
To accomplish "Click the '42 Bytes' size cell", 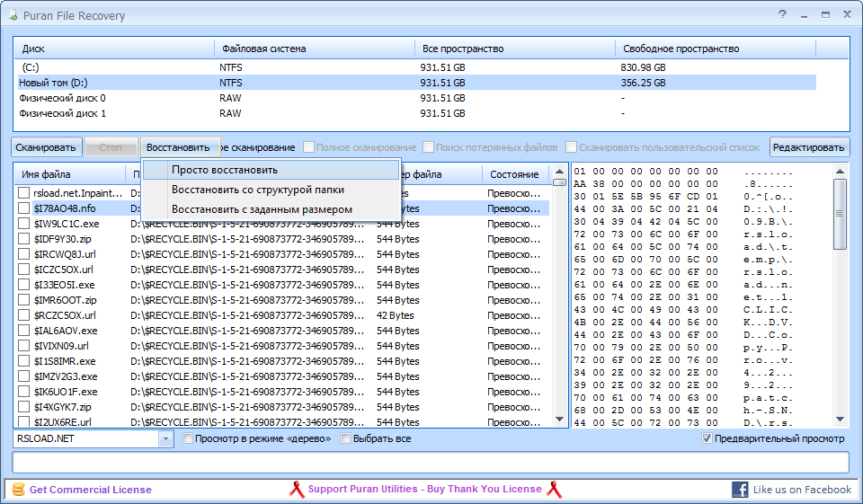I will click(x=396, y=315).
